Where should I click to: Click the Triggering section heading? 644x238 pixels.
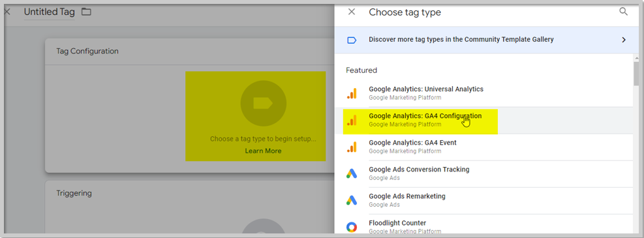74,193
